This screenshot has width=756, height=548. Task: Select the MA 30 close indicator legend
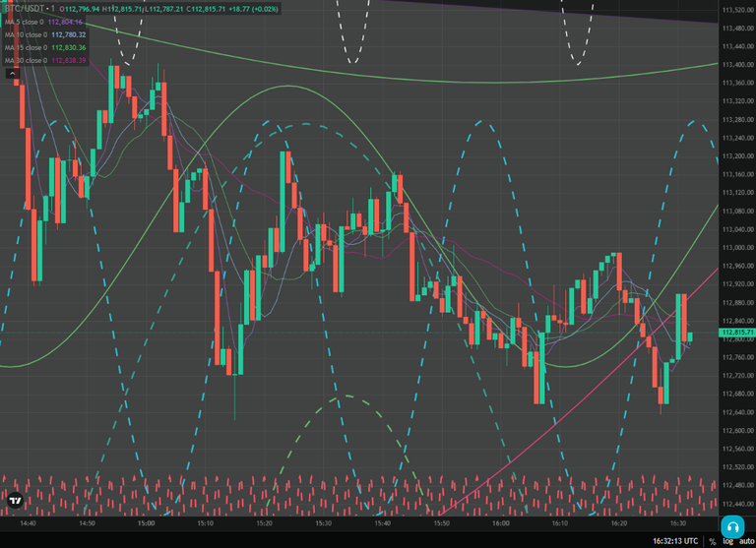26,61
